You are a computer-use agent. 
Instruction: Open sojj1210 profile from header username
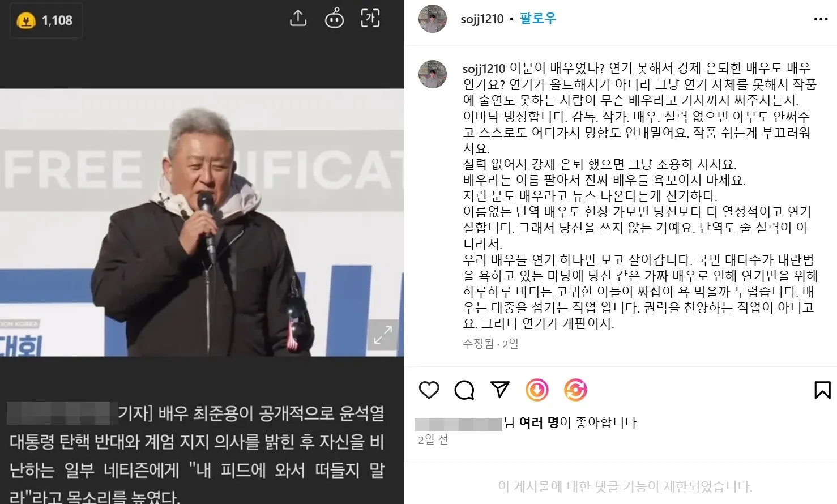pos(482,19)
